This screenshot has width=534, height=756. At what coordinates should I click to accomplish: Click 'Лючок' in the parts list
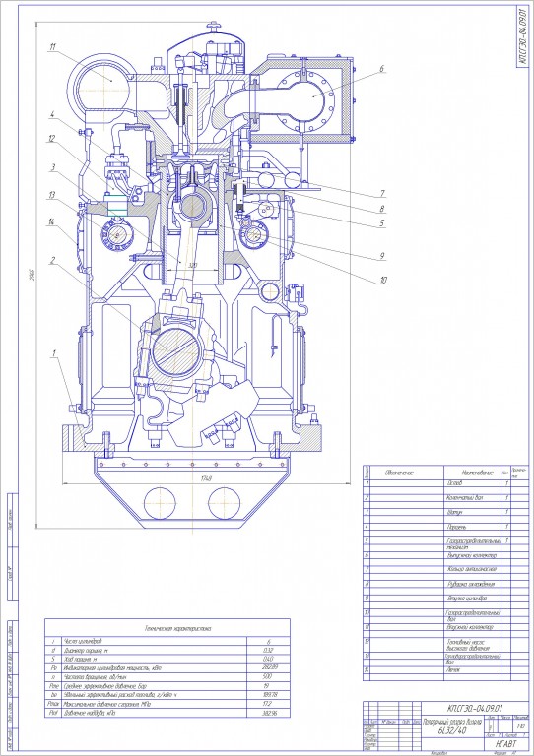click(x=454, y=669)
